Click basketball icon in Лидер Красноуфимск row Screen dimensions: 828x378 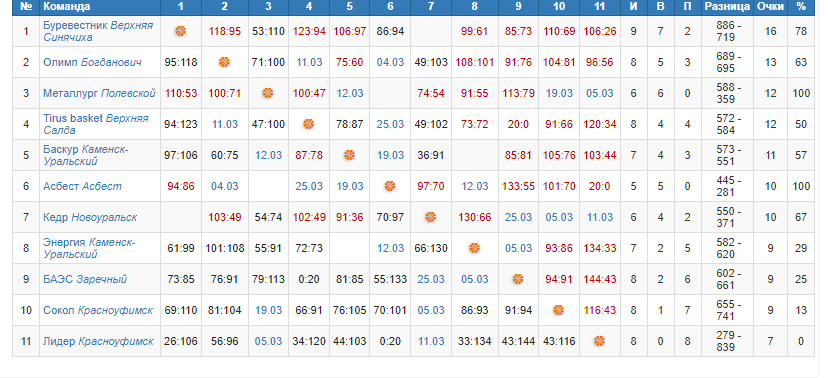(x=599, y=341)
